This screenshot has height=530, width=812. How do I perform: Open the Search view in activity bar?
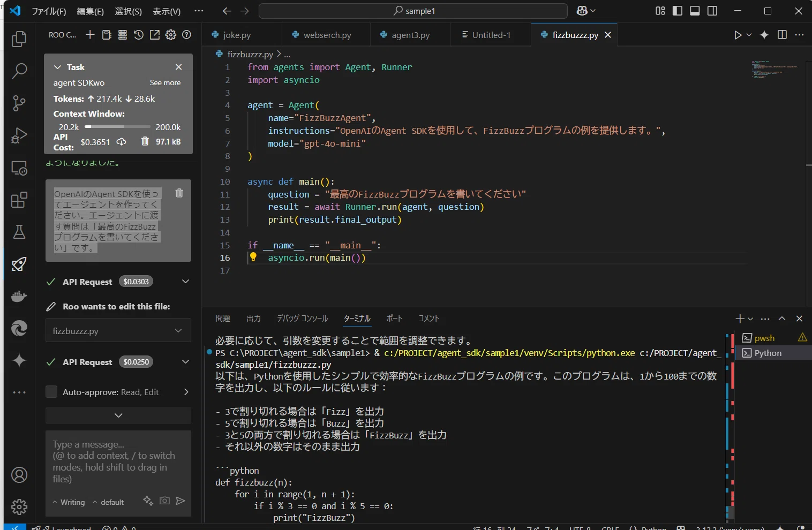click(x=19, y=71)
